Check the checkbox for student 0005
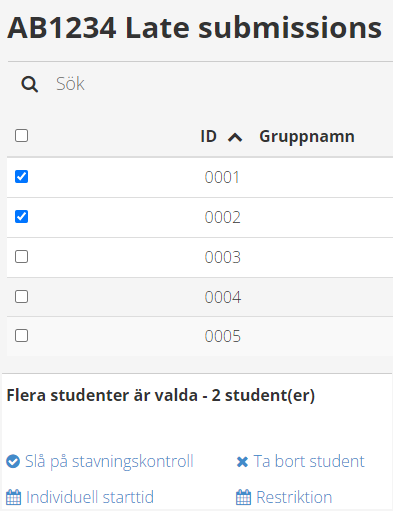The image size is (393, 511). tap(21, 336)
